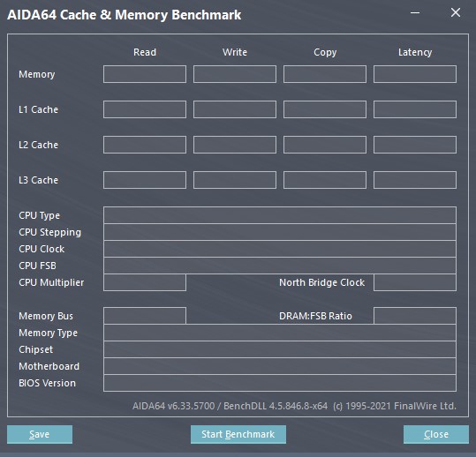This screenshot has height=457, width=476.
Task: Click the CPU Stepping value box
Action: 280,232
